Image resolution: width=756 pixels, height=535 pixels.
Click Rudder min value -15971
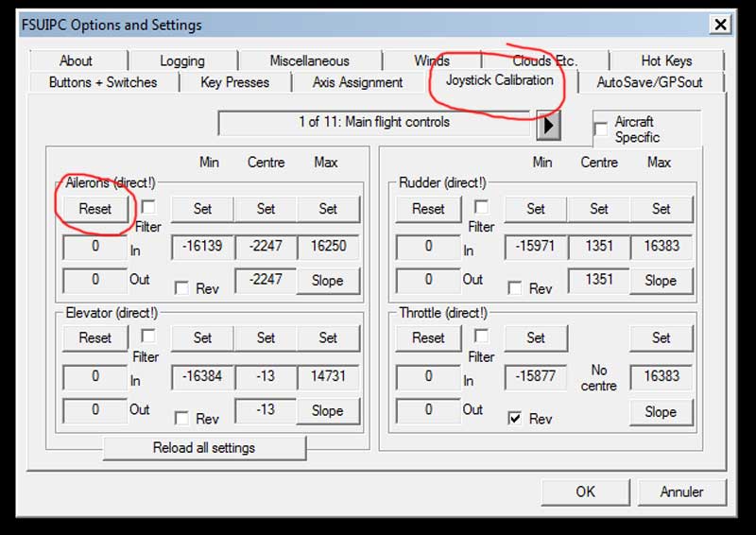click(x=536, y=247)
